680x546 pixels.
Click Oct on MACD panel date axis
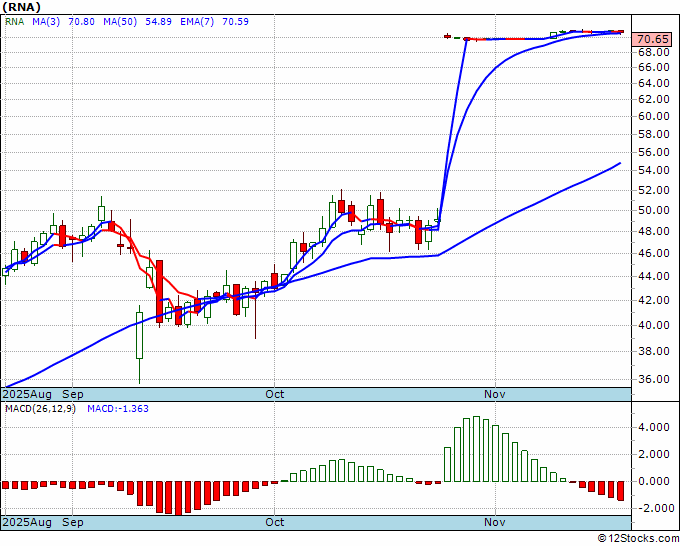tap(275, 522)
